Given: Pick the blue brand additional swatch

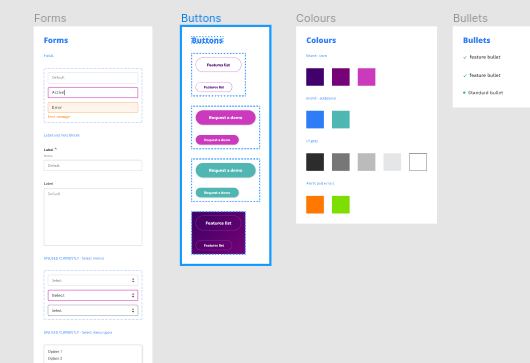Looking at the screenshot, I should tap(315, 120).
